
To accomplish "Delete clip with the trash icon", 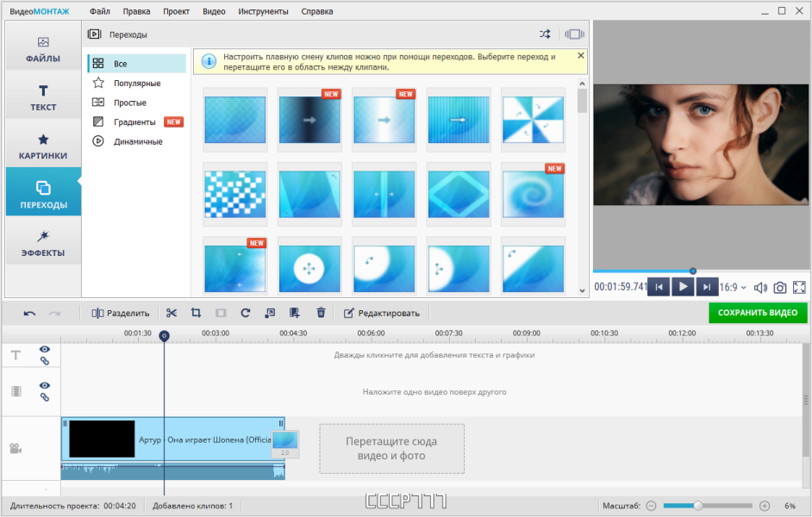I will (321, 313).
